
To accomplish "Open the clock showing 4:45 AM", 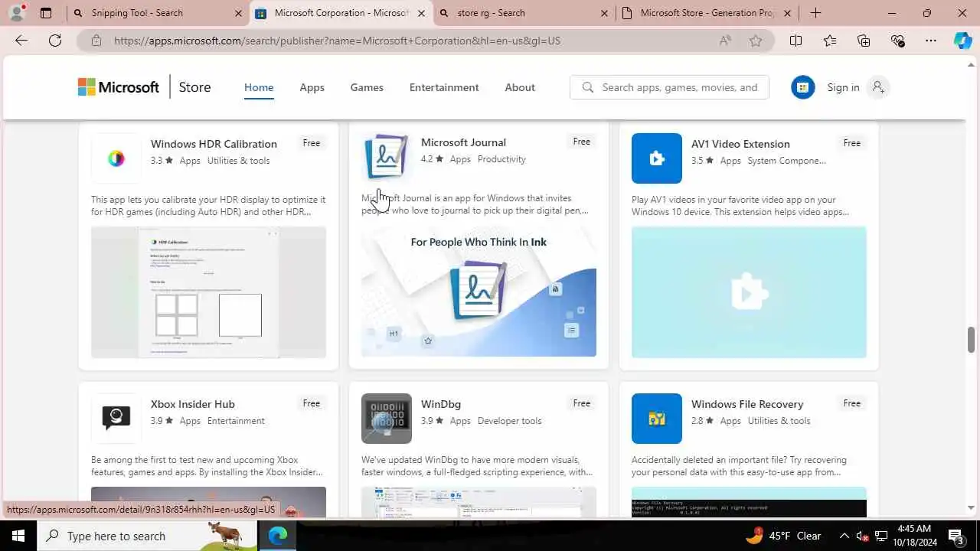I will tap(913, 536).
